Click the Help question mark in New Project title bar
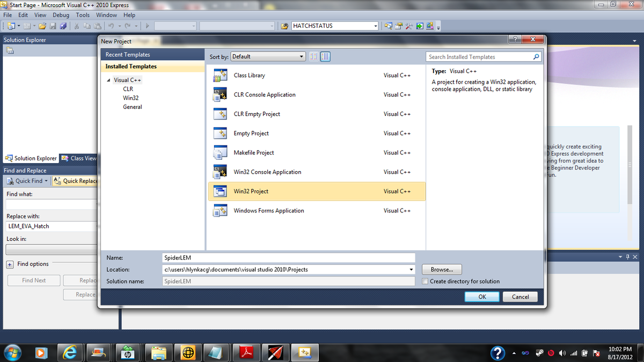The width and height of the screenshot is (644, 362). pyautogui.click(x=514, y=39)
